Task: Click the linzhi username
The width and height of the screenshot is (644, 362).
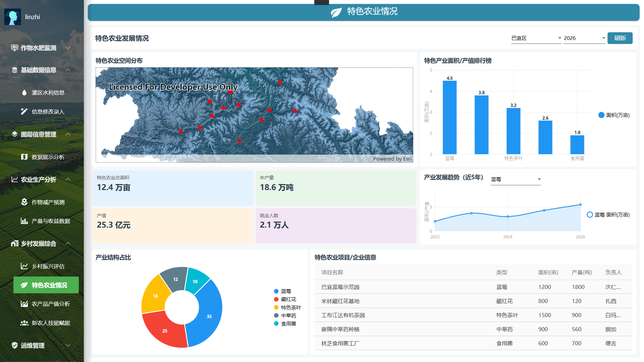Action: point(33,17)
